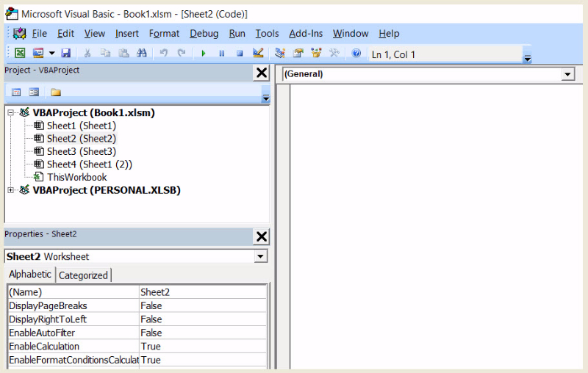Open the Object Browser icon
Image resolution: width=588 pixels, height=373 pixels.
pyautogui.click(x=317, y=54)
